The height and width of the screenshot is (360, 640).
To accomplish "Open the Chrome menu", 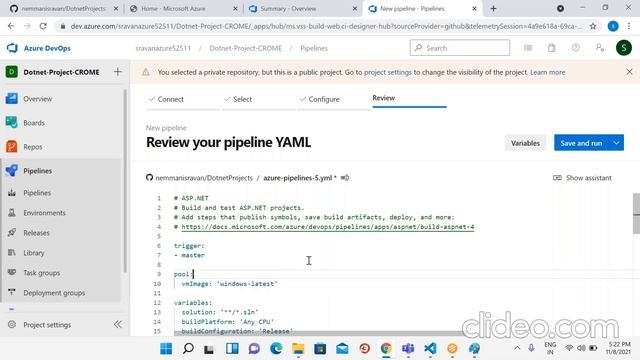I will pyautogui.click(x=629, y=26).
